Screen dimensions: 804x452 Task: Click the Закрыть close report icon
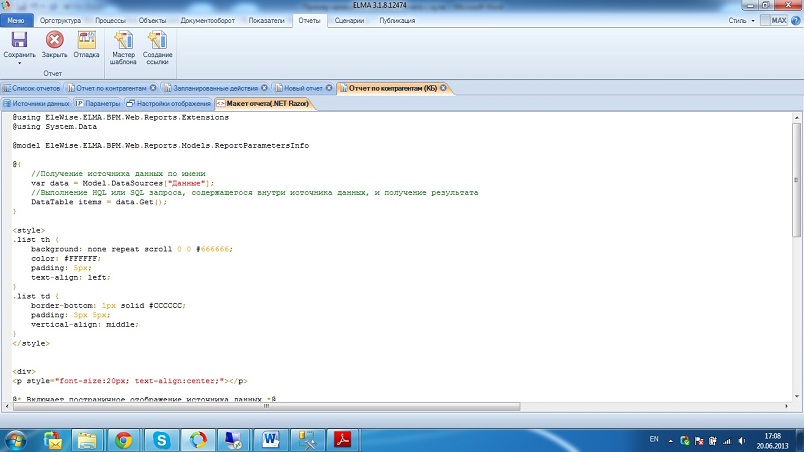pos(55,40)
